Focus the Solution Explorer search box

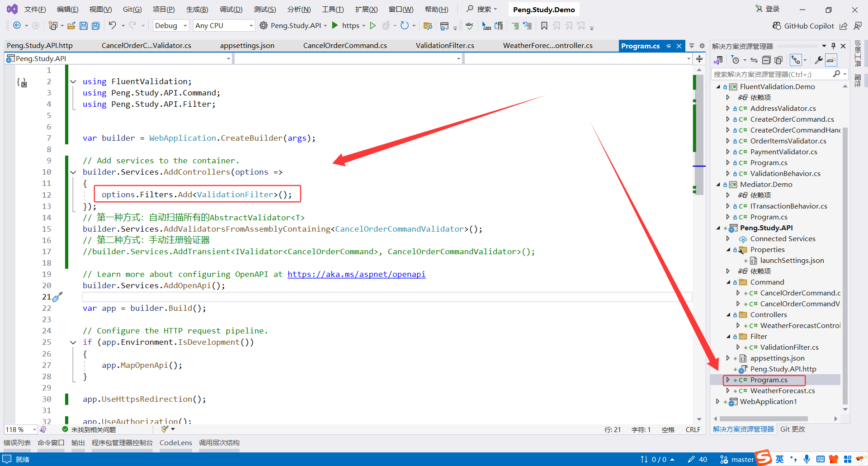tap(773, 74)
